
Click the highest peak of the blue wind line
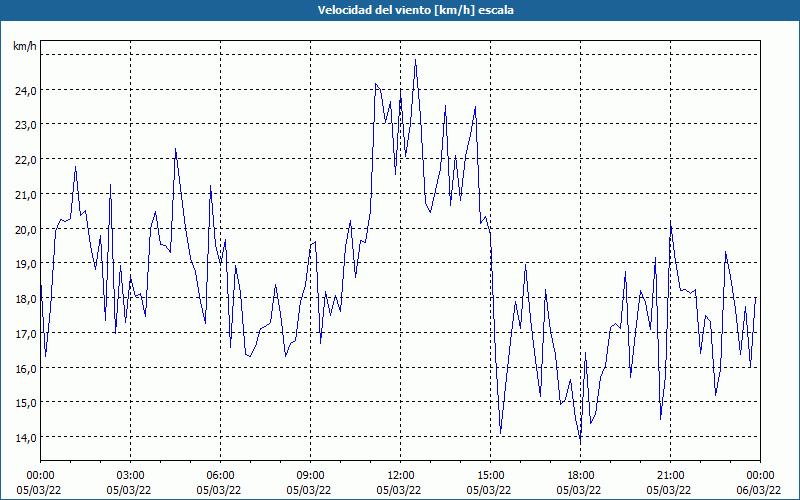point(416,60)
